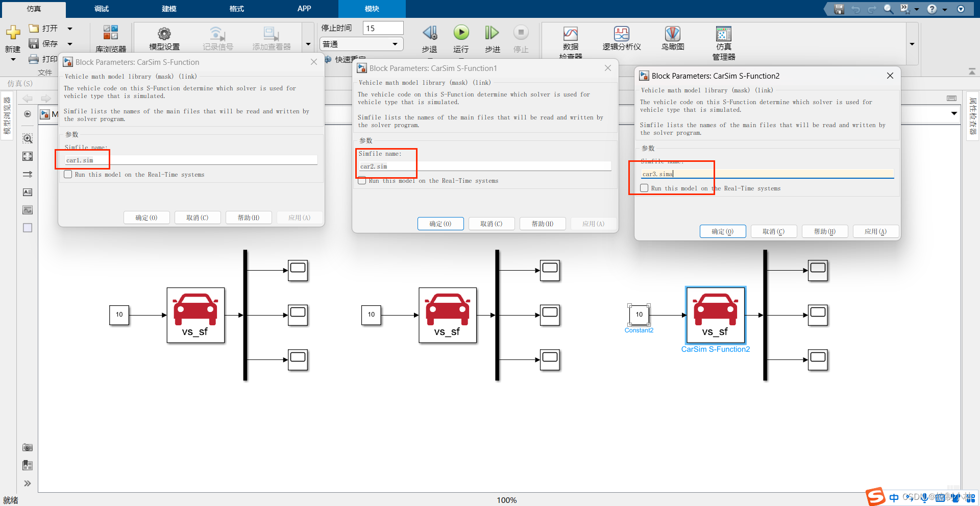The width and height of the screenshot is (980, 506).
Task: Toggle Real-Time checkbox in CarSim S-Function2 dialog
Action: pyautogui.click(x=644, y=188)
